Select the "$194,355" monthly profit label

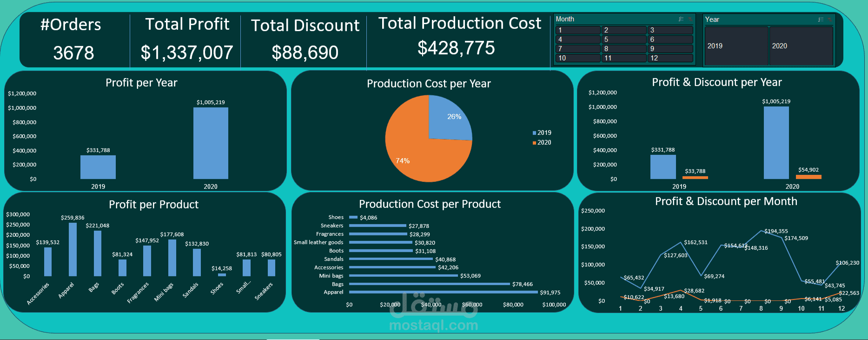coord(776,231)
